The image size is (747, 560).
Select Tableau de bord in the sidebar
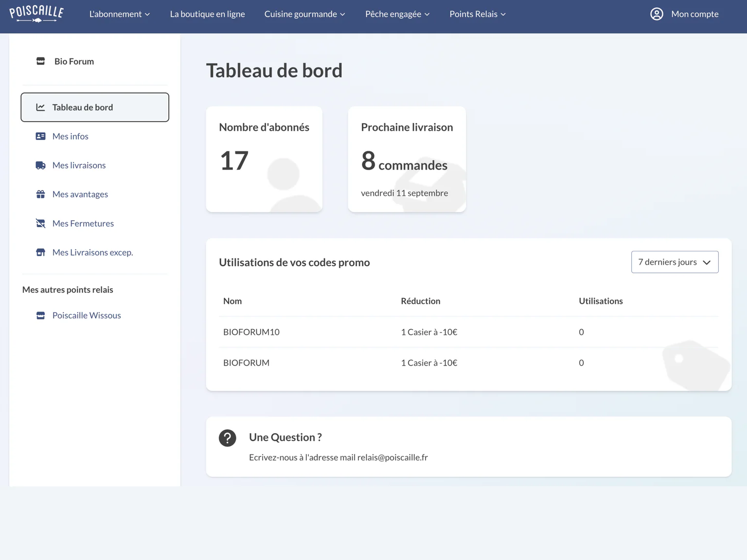95,107
